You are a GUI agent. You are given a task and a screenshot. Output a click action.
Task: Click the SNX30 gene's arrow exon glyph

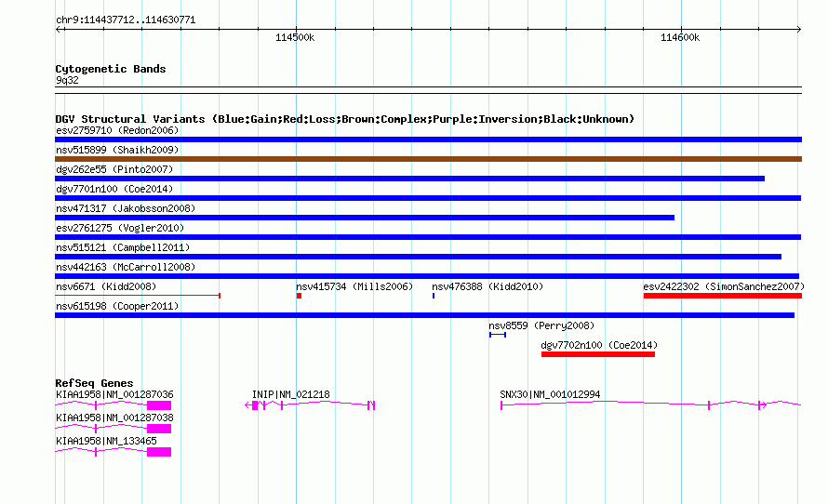click(761, 405)
